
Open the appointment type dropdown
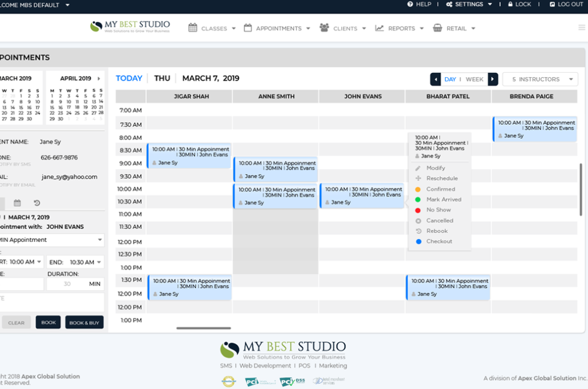tap(50, 240)
